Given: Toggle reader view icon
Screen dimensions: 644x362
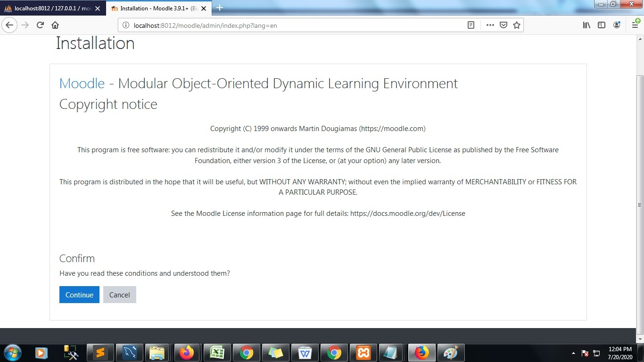Looking at the screenshot, I should pos(471,25).
